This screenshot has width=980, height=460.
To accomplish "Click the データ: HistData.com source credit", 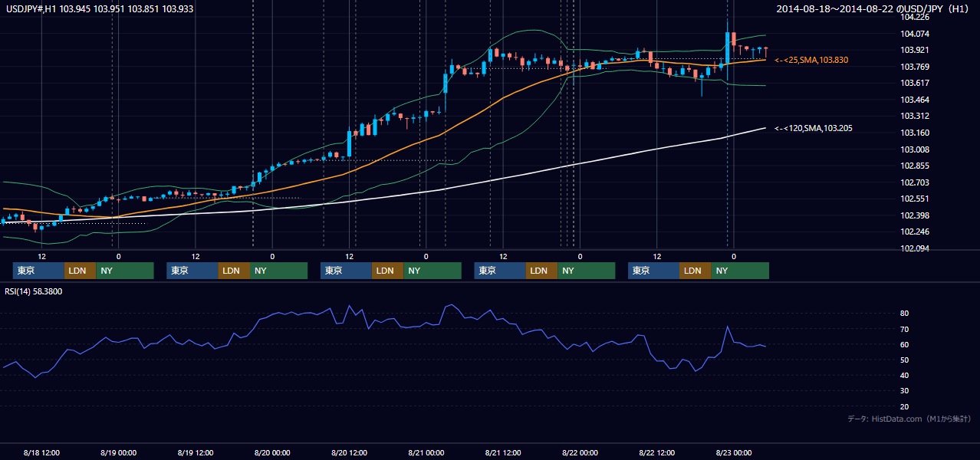I will tap(909, 419).
